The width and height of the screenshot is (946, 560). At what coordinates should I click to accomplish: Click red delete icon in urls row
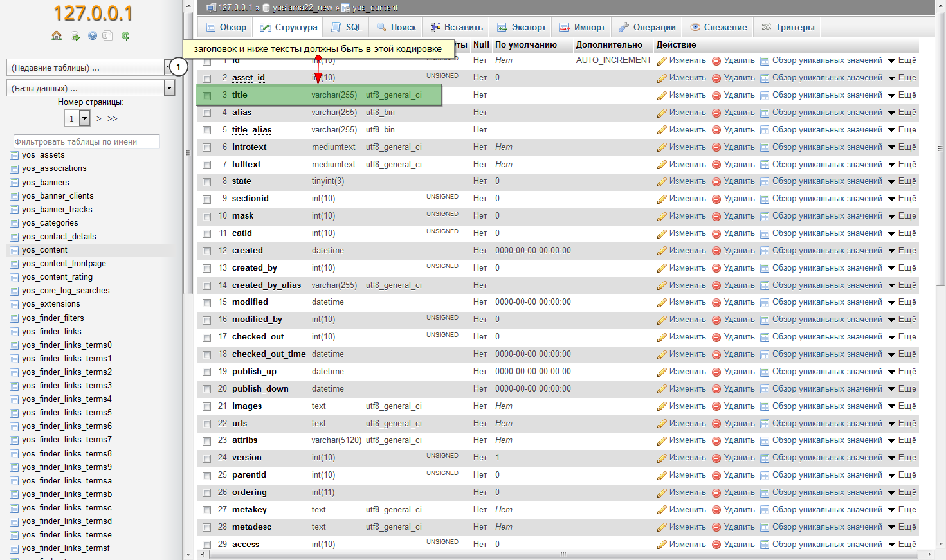pyautogui.click(x=716, y=424)
